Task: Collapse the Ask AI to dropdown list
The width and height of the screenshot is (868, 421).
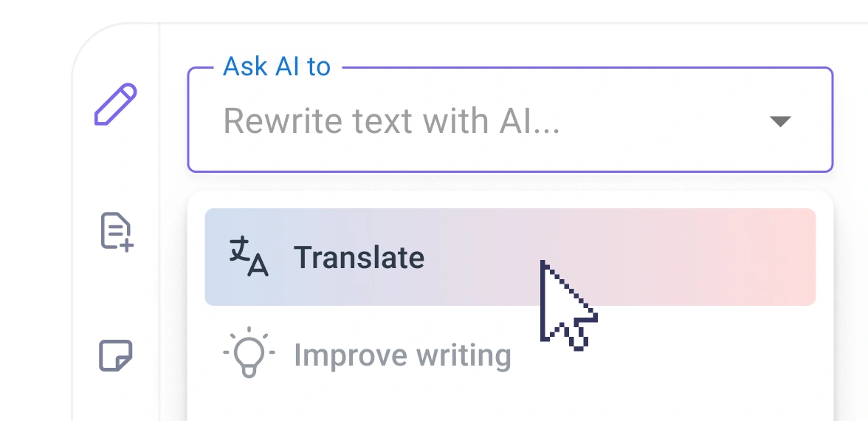Action: (780, 121)
